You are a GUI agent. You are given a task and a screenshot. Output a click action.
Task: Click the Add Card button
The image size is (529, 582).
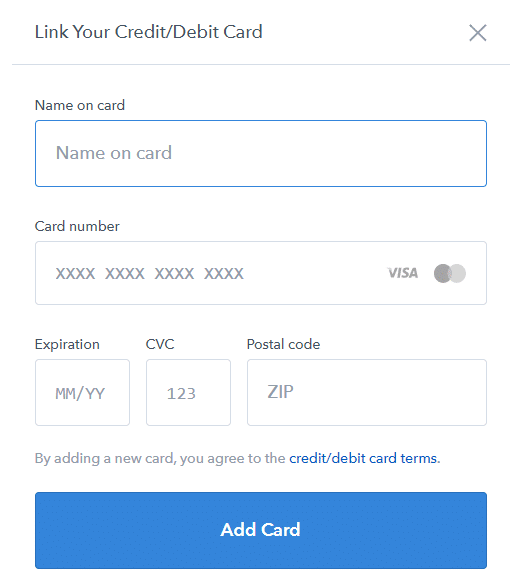click(x=261, y=530)
